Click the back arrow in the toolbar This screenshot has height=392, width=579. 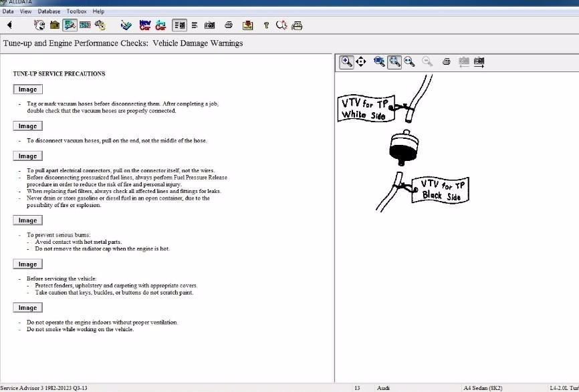(9, 25)
